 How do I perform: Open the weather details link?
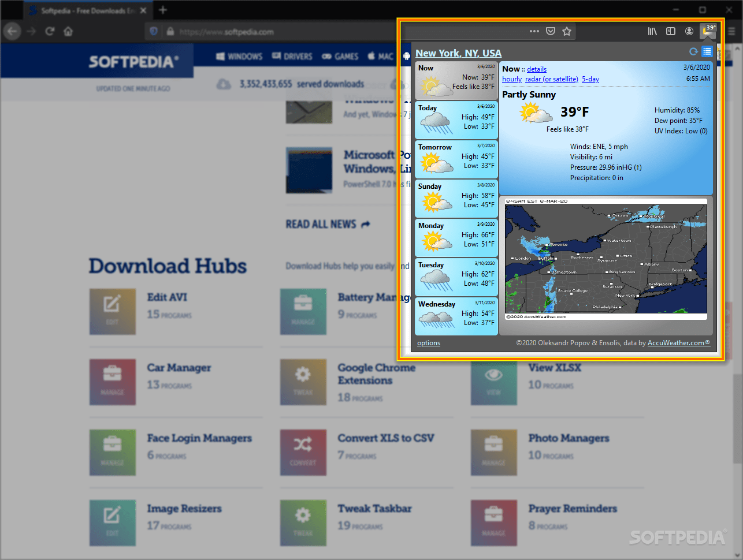(537, 69)
